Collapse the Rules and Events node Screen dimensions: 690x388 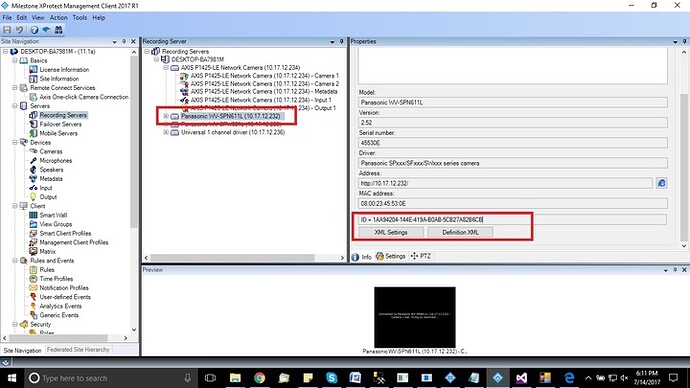(15, 260)
